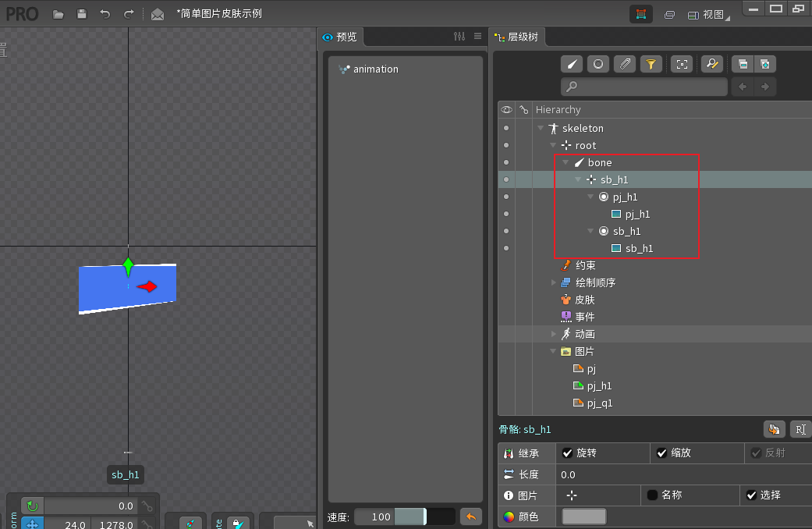Click the undo arrow icon
The height and width of the screenshot is (529, 812).
[x=105, y=14]
